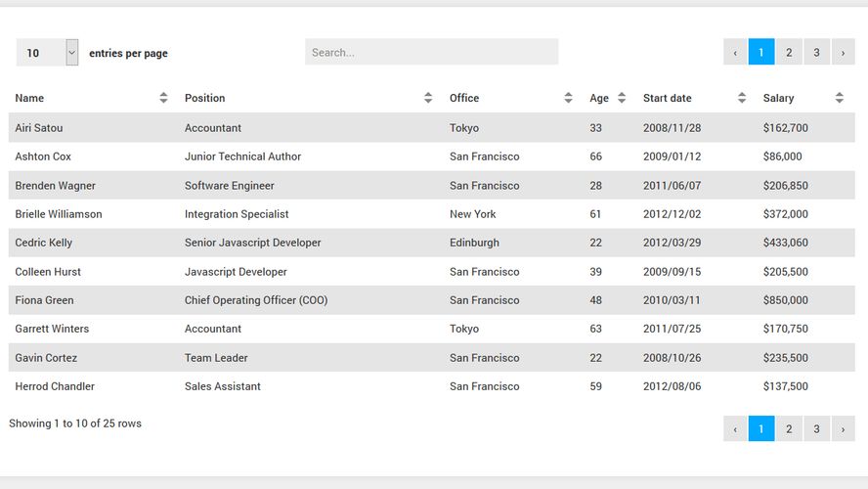The width and height of the screenshot is (868, 489).
Task: Click the 2008/11/28 start date cell
Action: [673, 128]
